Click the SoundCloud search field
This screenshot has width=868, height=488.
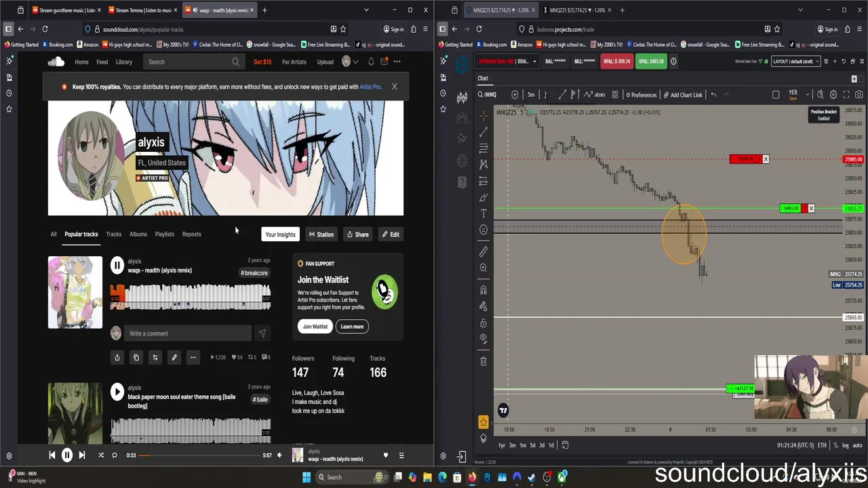pos(193,62)
